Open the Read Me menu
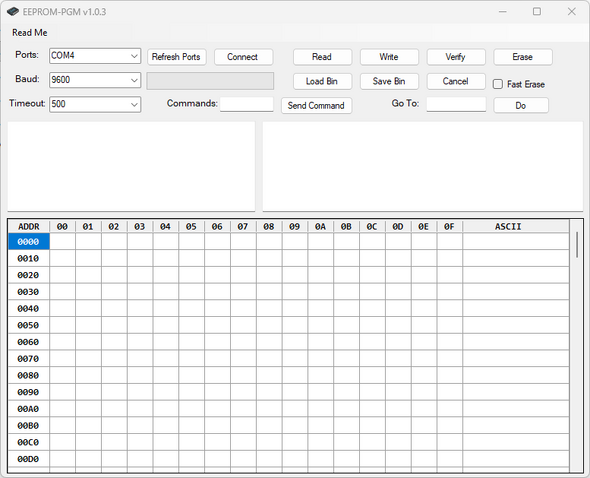This screenshot has height=478, width=590. [30, 33]
